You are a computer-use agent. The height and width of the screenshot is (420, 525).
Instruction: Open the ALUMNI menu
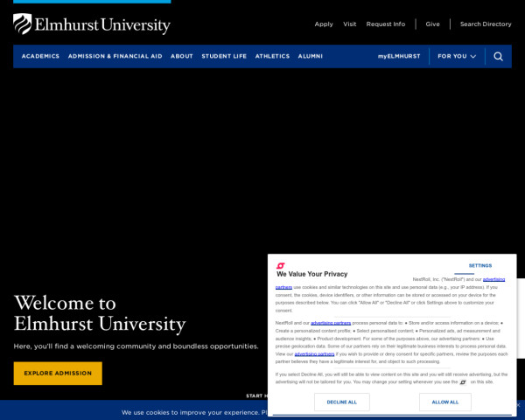(311, 56)
